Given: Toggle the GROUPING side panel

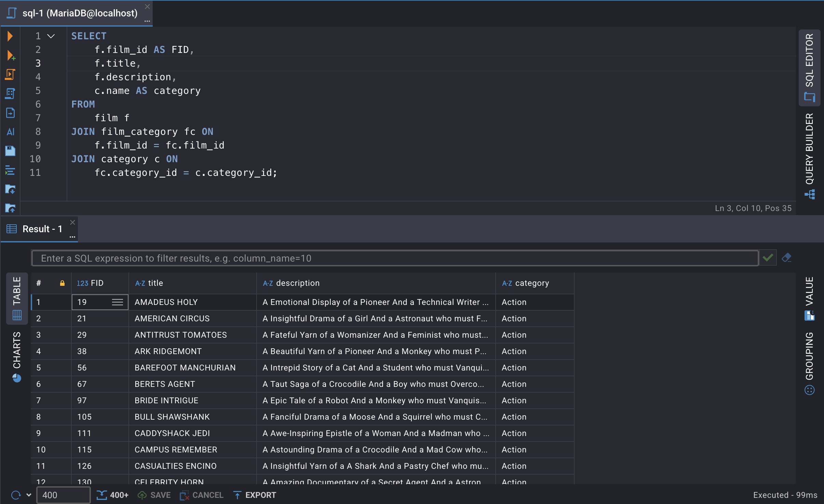Looking at the screenshot, I should [809, 363].
